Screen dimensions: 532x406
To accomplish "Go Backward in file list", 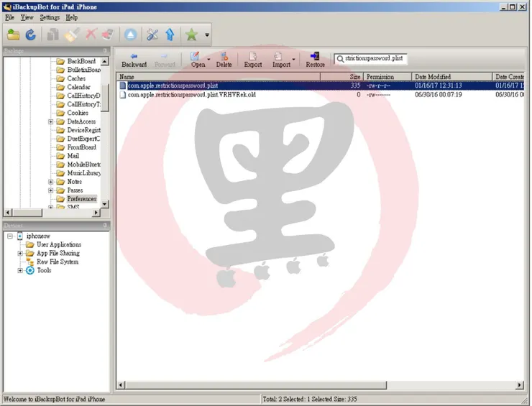I will coord(134,60).
